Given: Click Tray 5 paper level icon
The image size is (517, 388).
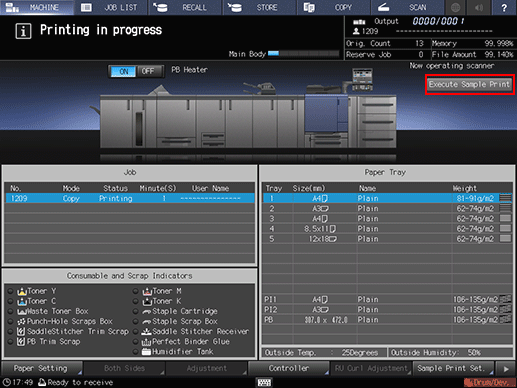Looking at the screenshot, I should tap(505, 239).
